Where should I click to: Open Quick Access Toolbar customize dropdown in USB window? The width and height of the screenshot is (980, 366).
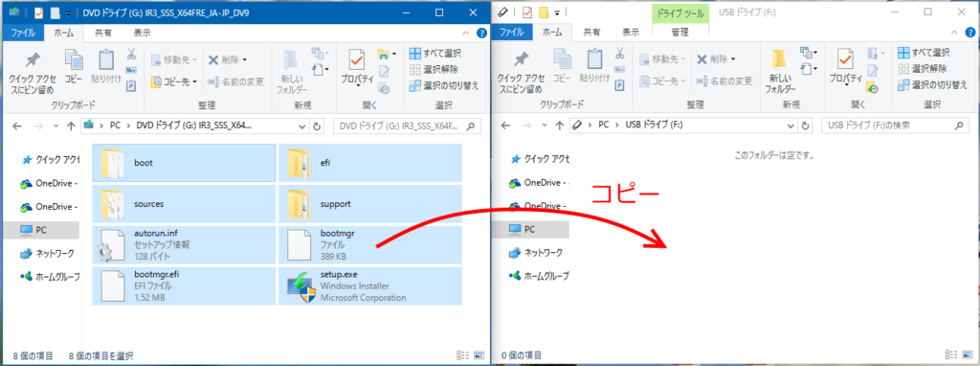556,12
